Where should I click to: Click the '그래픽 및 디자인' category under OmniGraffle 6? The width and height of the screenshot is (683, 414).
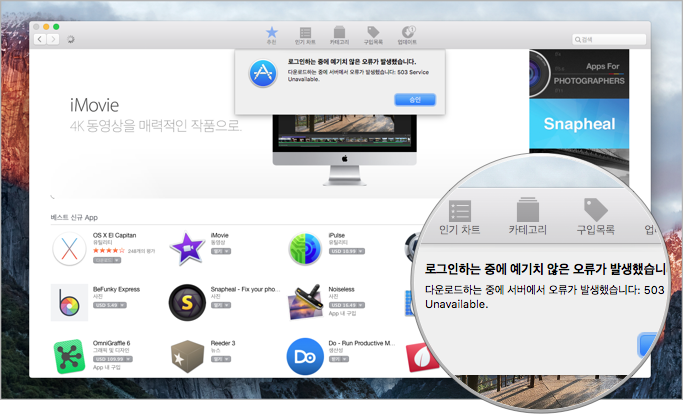coord(111,350)
